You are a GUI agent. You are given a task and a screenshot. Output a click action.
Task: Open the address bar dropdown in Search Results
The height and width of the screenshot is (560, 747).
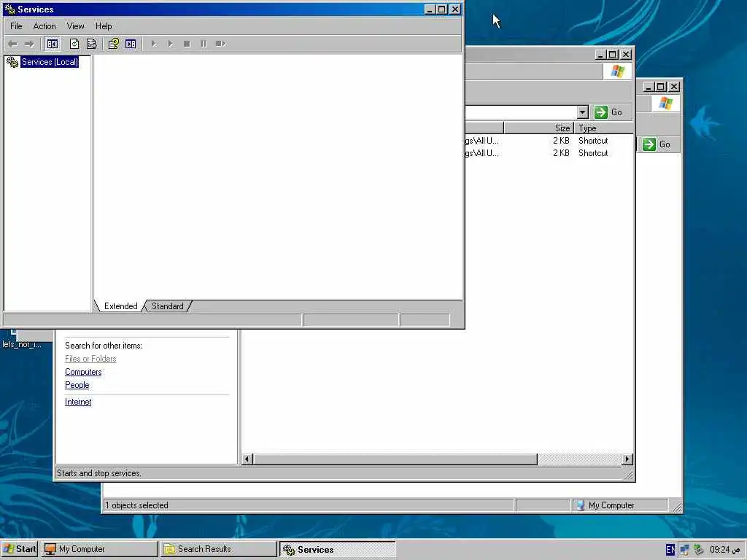582,112
